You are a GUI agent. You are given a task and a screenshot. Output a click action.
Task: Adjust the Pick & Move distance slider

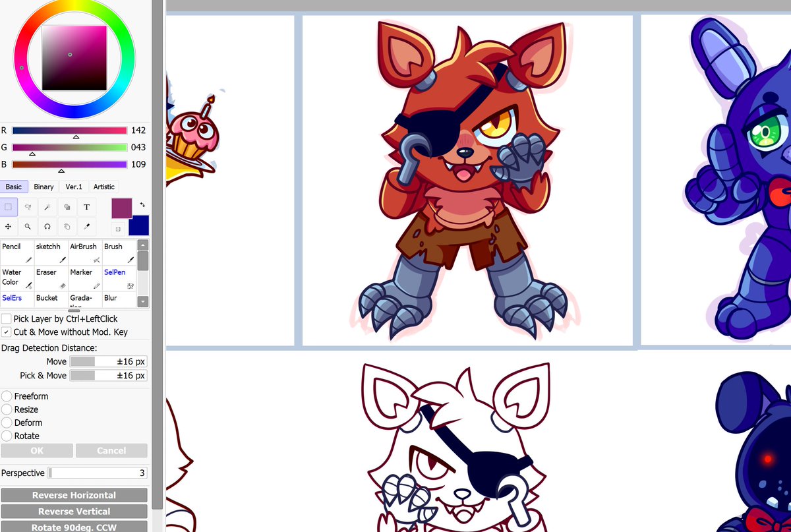(108, 375)
